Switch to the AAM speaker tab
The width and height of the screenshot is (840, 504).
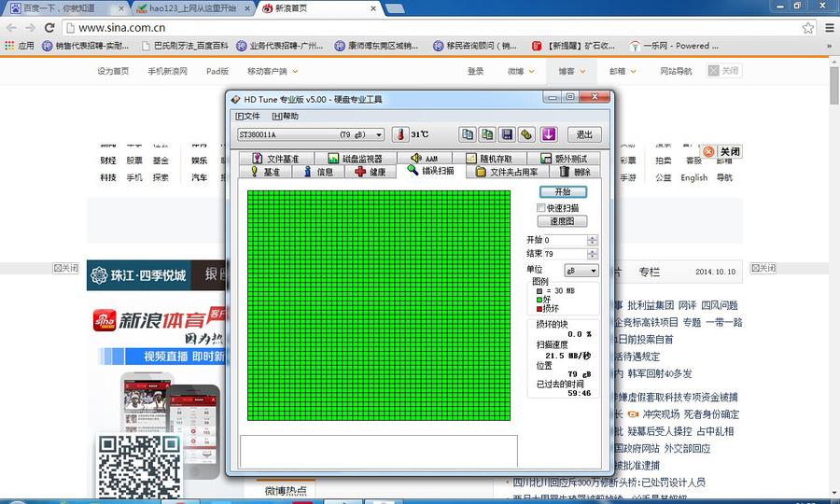(425, 159)
